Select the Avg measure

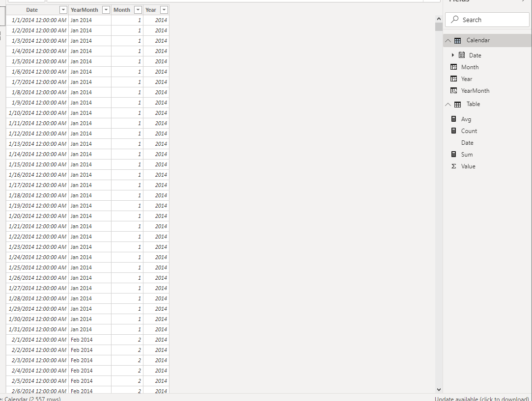[466, 119]
